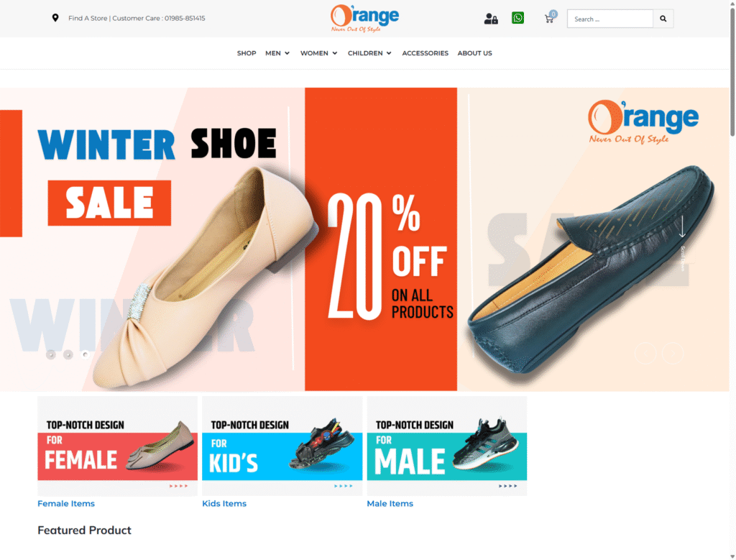Select the second slider dot

68,355
